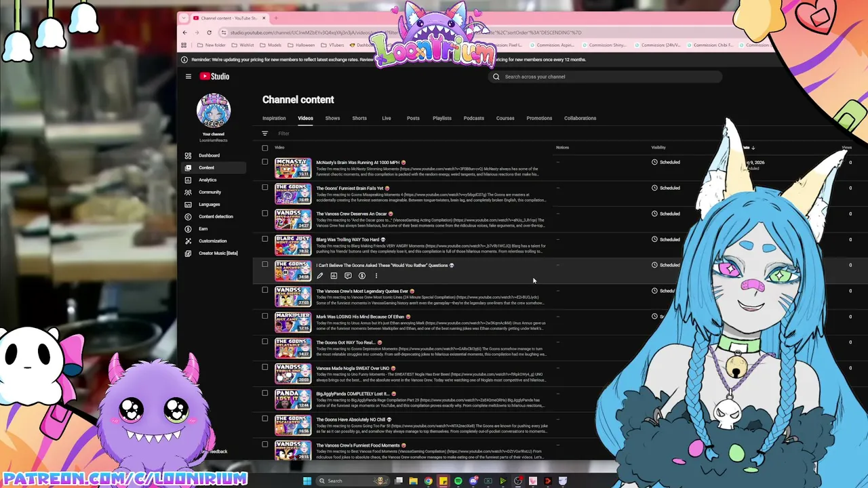Close the Channel content Chrome tab
Viewport: 868px width, 488px height.
(x=264, y=18)
